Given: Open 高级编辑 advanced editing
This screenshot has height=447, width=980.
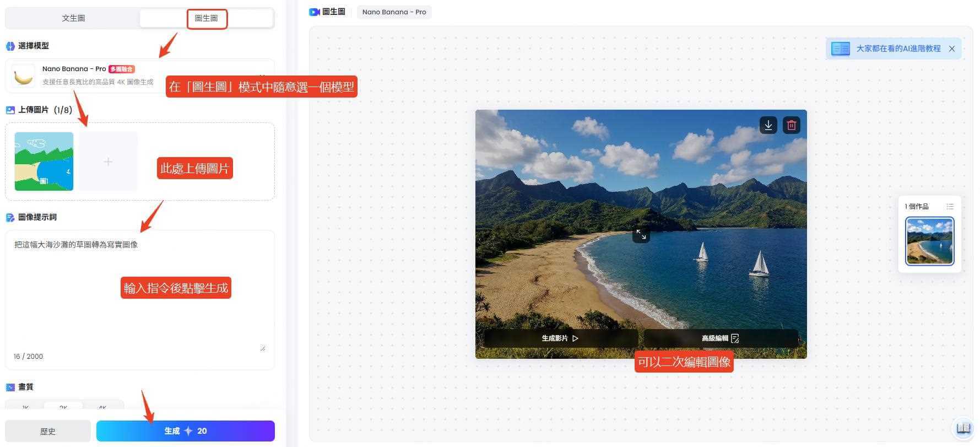Looking at the screenshot, I should (720, 338).
